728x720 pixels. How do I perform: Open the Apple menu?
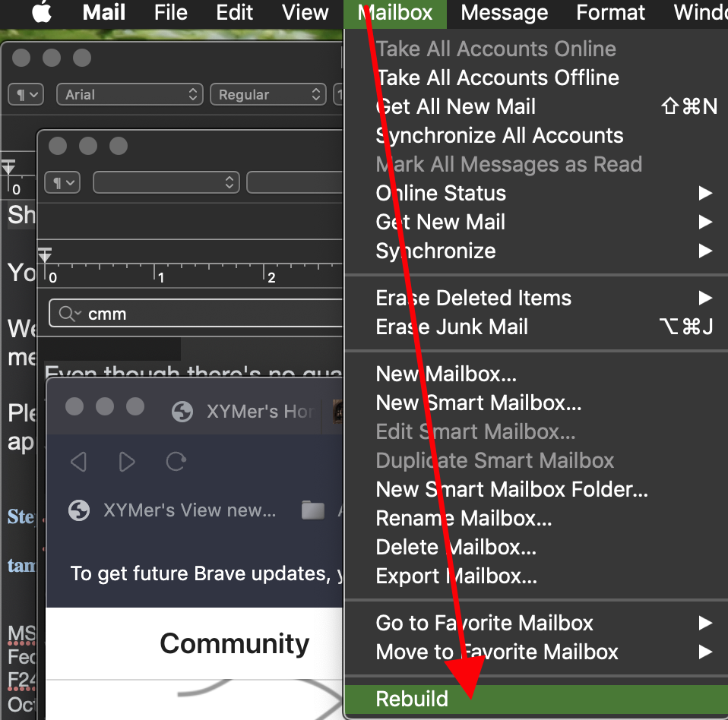[42, 12]
